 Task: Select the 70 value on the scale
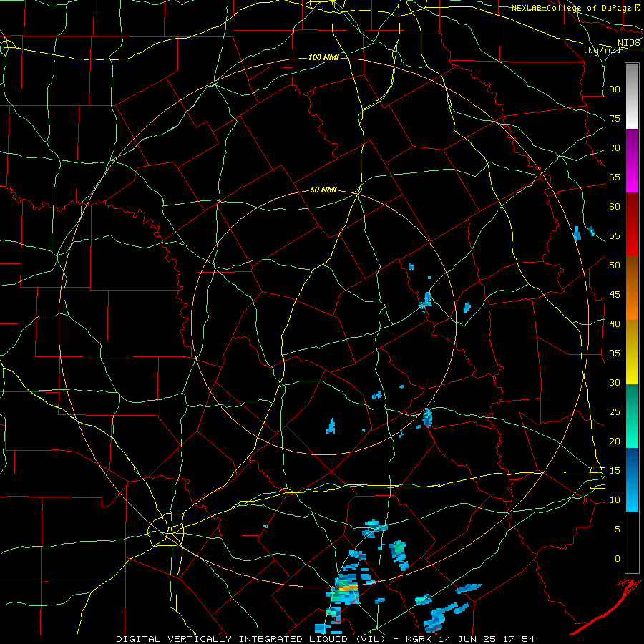point(615,148)
